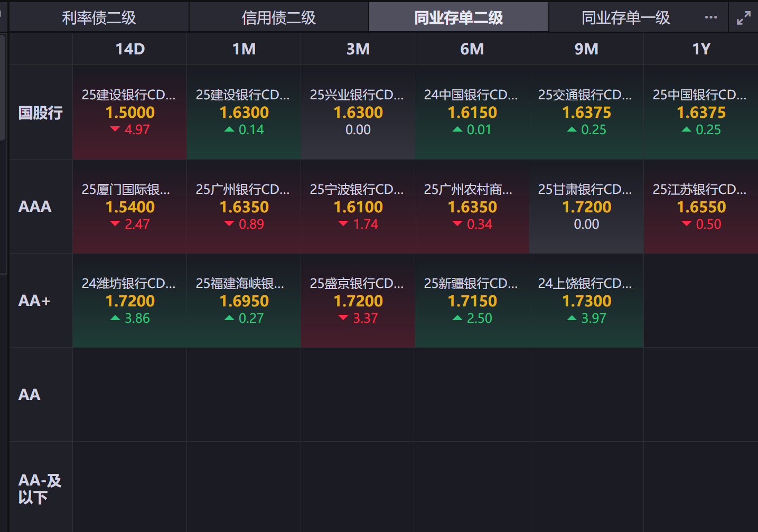Expand the panel to full screen
This screenshot has width=758, height=532.
pyautogui.click(x=743, y=18)
